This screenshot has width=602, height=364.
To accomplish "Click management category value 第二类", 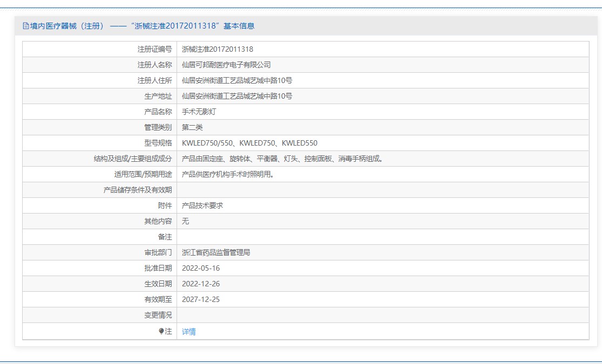I will [x=192, y=127].
